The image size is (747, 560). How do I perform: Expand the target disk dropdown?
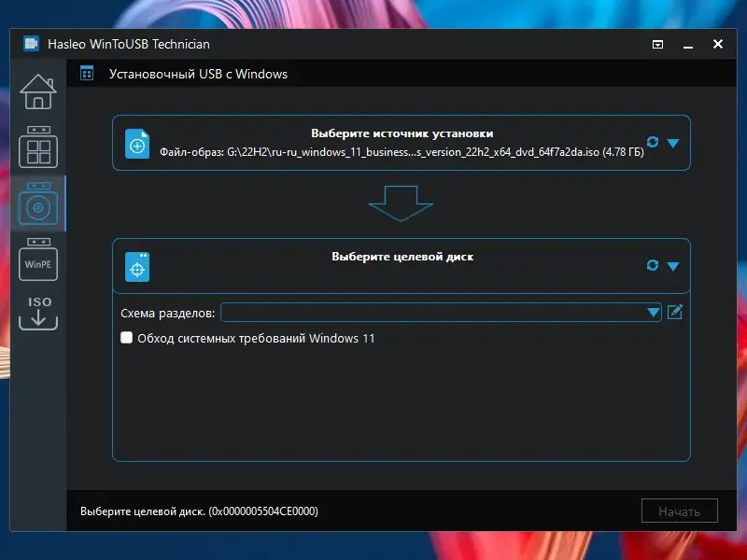(x=673, y=266)
